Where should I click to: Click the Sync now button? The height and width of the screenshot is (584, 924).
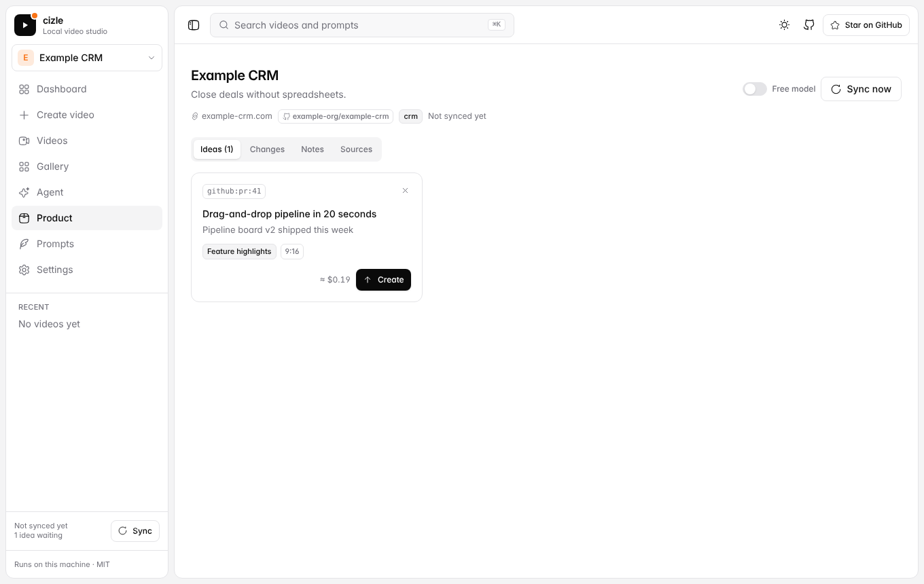pos(861,89)
